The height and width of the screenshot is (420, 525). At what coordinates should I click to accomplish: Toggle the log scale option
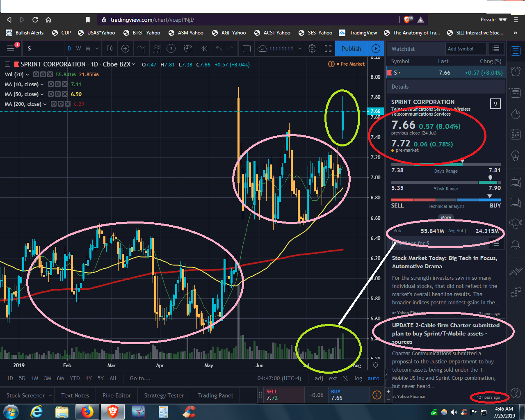point(358,378)
